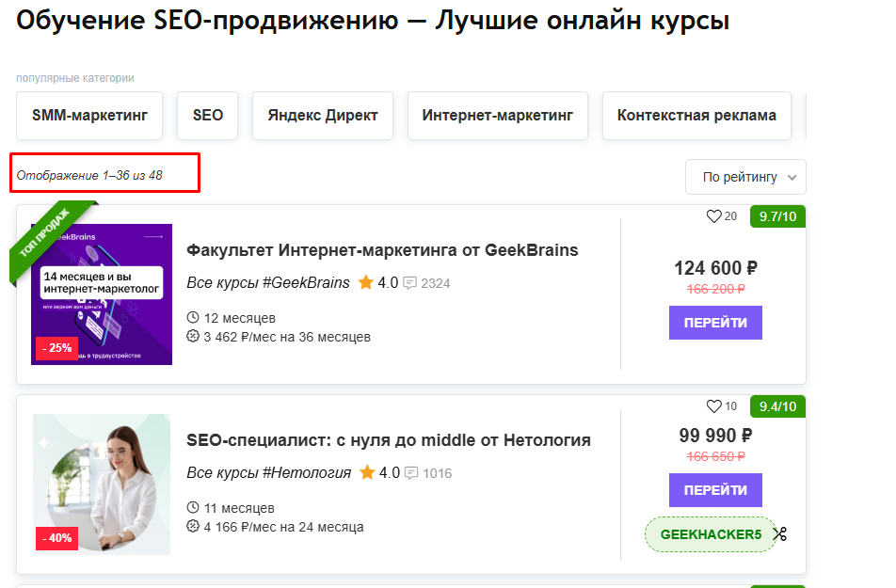The image size is (896, 588).
Task: Click the clock icon beside 11 месяцев
Action: click(193, 507)
